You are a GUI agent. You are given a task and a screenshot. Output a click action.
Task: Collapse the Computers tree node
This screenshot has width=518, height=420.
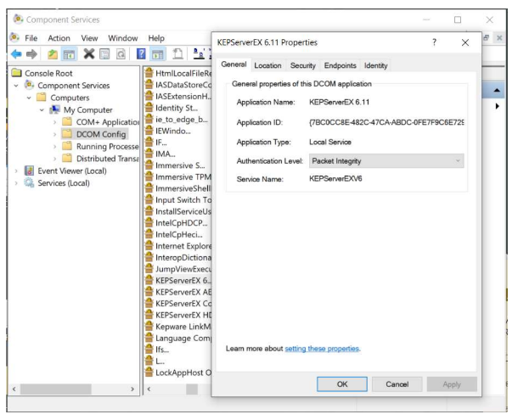pyautogui.click(x=29, y=98)
